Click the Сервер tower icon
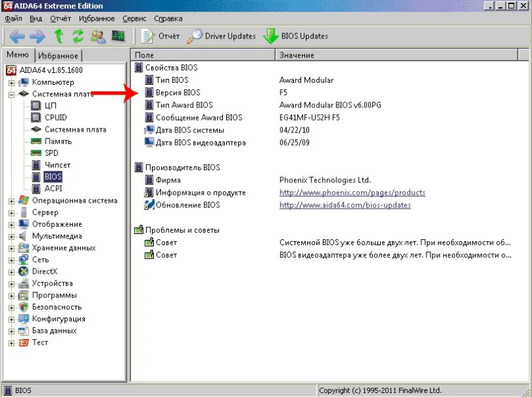 point(23,213)
